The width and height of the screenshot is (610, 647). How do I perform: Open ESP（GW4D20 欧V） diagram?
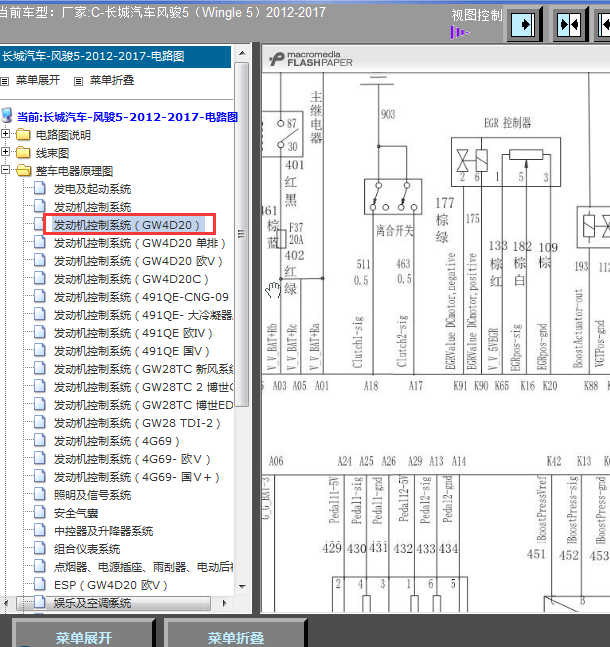point(111,585)
